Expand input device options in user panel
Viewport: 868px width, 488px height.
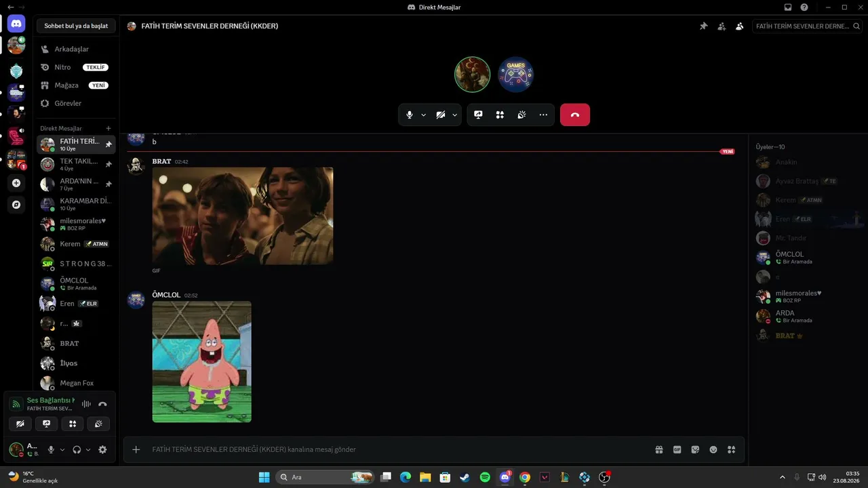[x=62, y=449]
